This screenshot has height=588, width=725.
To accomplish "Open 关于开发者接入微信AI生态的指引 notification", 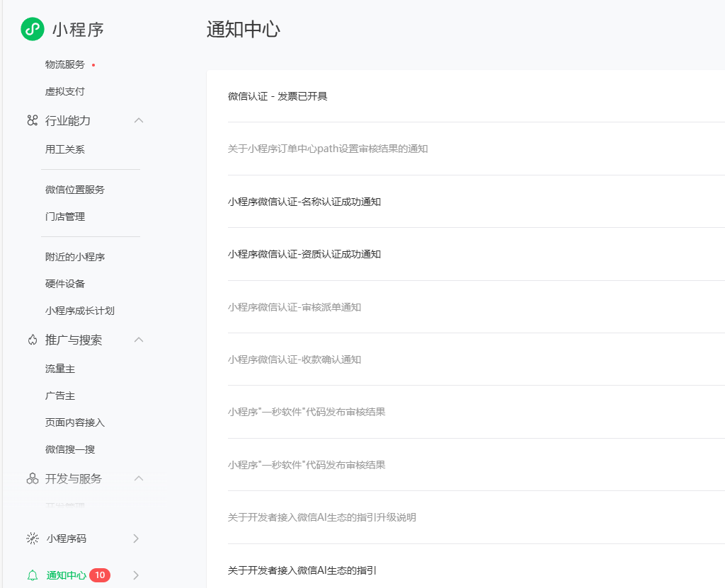I will pos(302,570).
